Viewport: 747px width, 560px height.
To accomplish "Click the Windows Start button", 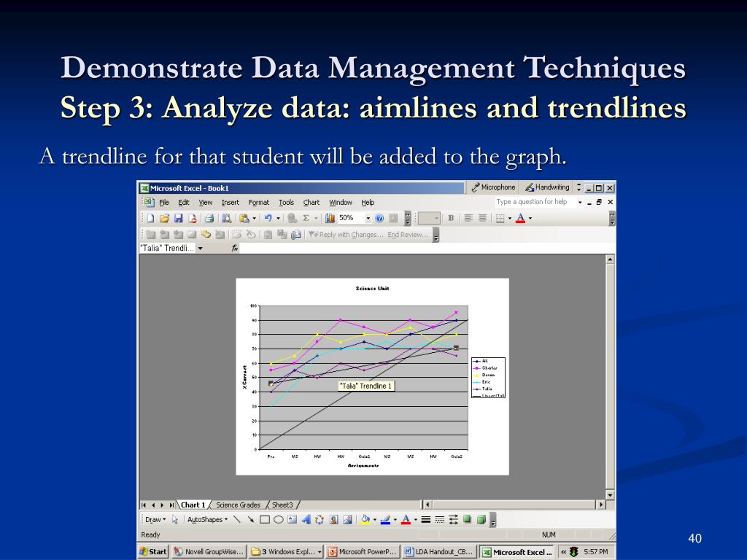I will point(153,551).
